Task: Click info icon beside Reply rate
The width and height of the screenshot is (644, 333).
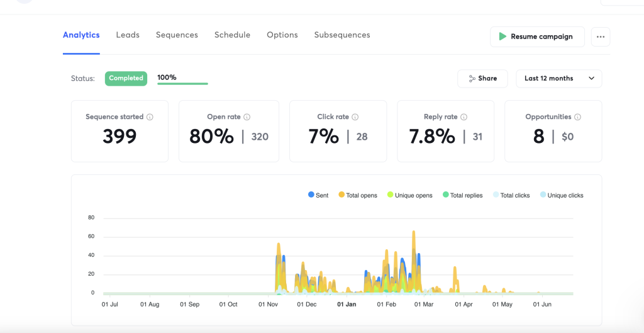Action: (x=464, y=117)
